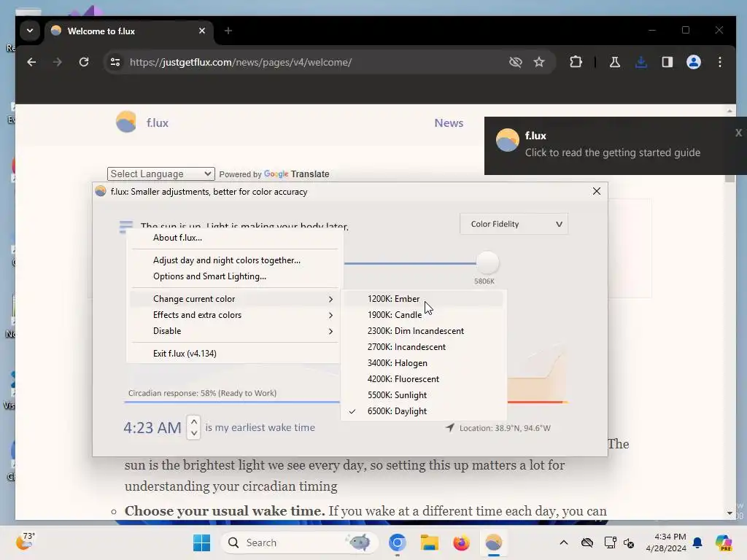Expand the Change current color submenu
The width and height of the screenshot is (747, 560).
[234, 298]
